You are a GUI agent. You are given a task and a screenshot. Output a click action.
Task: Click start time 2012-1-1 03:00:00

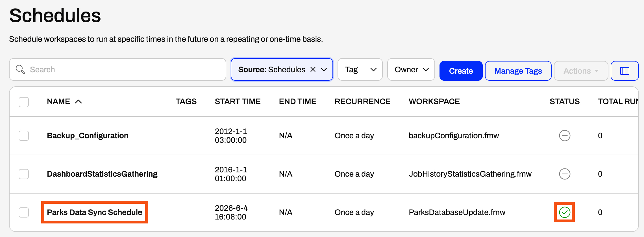pyautogui.click(x=231, y=136)
